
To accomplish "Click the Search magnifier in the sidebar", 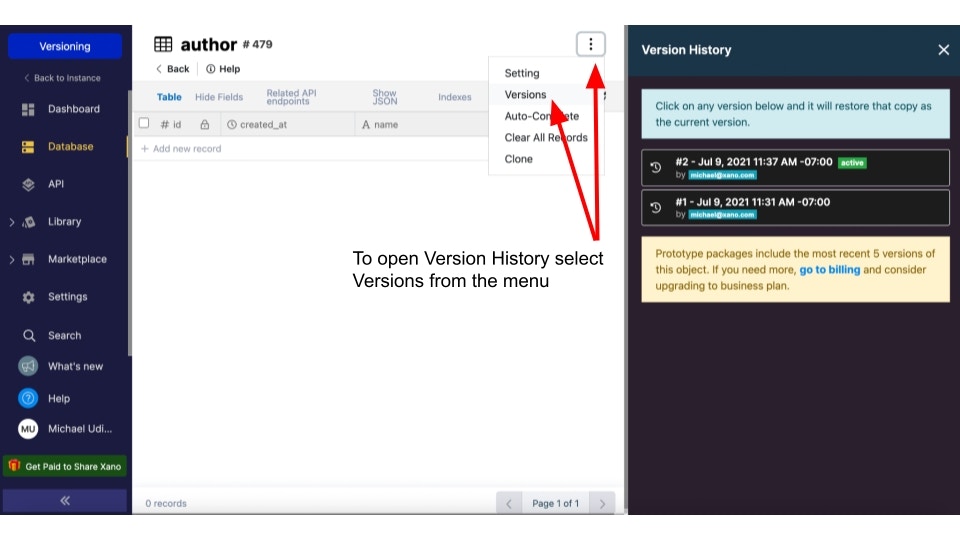I will (28, 336).
